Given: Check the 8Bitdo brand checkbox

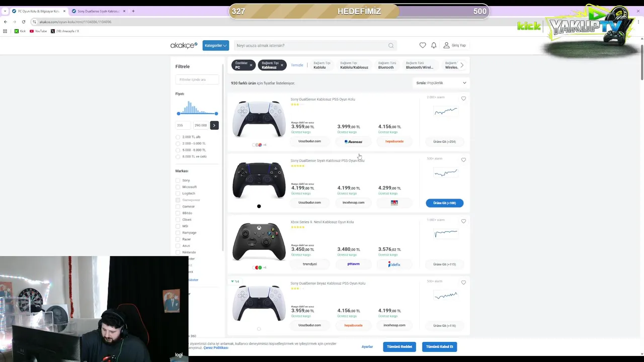Looking at the screenshot, I should tap(178, 213).
